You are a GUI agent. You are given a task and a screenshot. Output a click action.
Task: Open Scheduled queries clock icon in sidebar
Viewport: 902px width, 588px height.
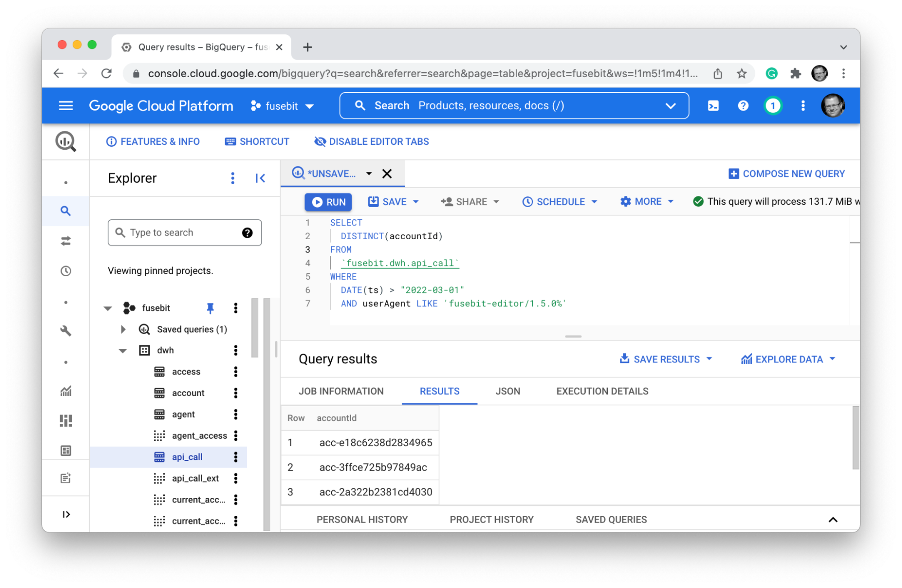point(66,271)
